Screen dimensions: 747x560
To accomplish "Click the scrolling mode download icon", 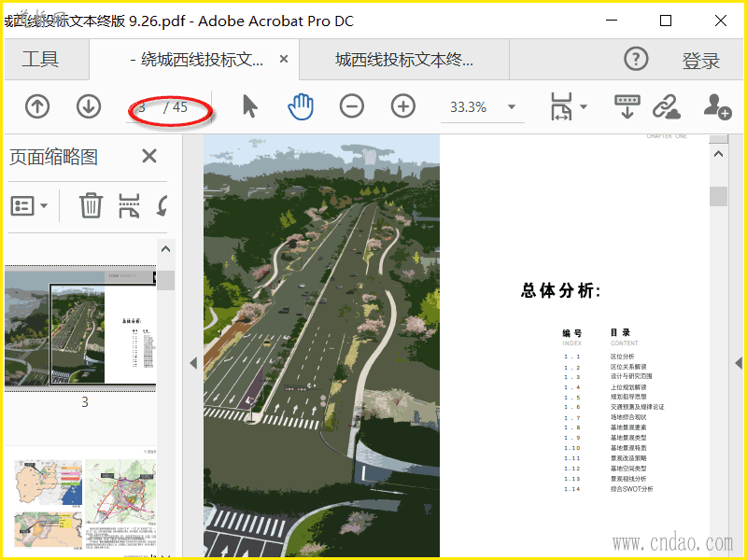I will (627, 106).
